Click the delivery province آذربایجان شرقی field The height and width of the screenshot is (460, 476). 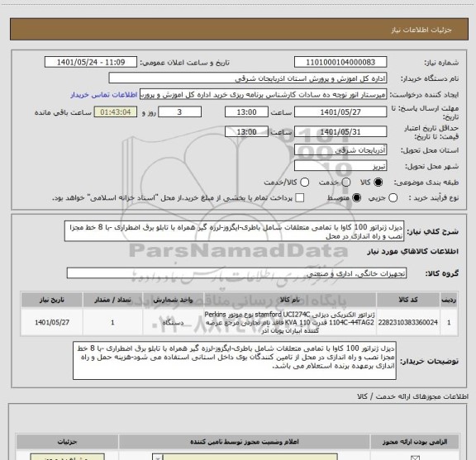click(340, 150)
